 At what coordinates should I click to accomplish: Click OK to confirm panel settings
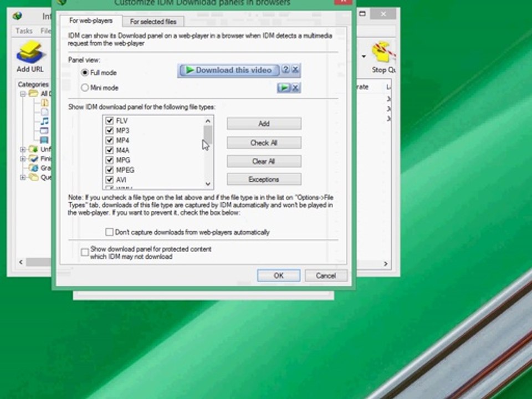click(279, 275)
